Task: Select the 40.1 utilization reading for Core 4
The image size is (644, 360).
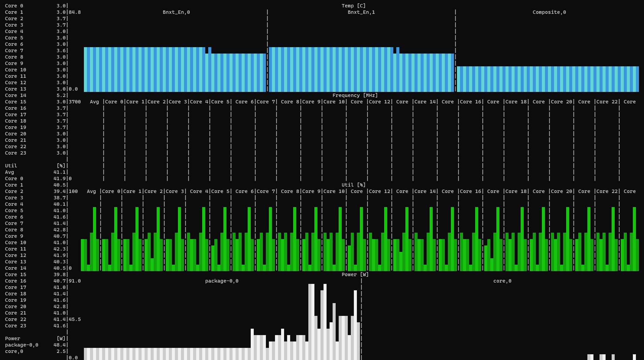Action: point(60,204)
